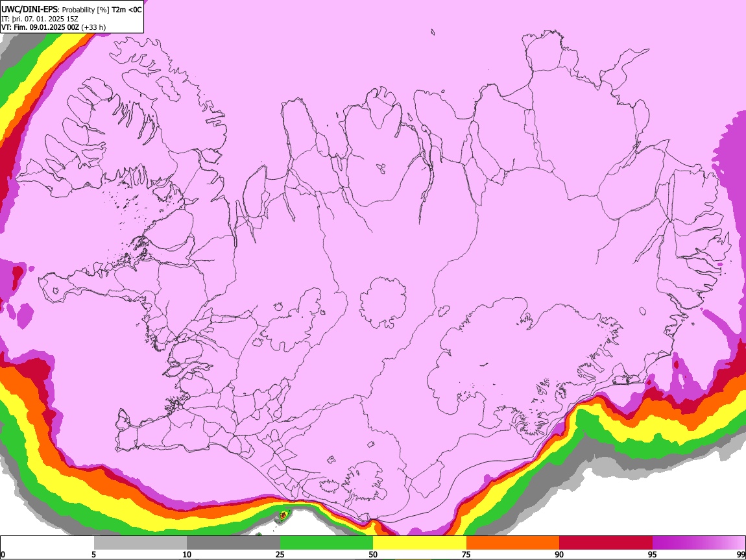Click the legend value label 25

coord(280,554)
